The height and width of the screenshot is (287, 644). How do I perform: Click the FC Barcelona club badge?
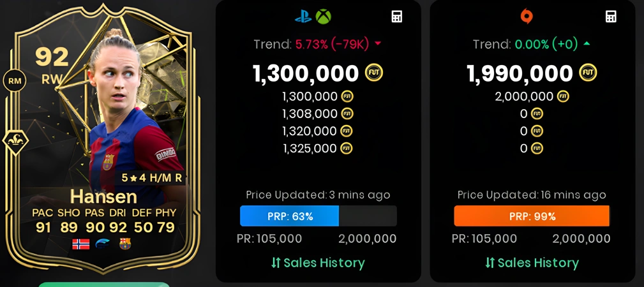pos(125,244)
